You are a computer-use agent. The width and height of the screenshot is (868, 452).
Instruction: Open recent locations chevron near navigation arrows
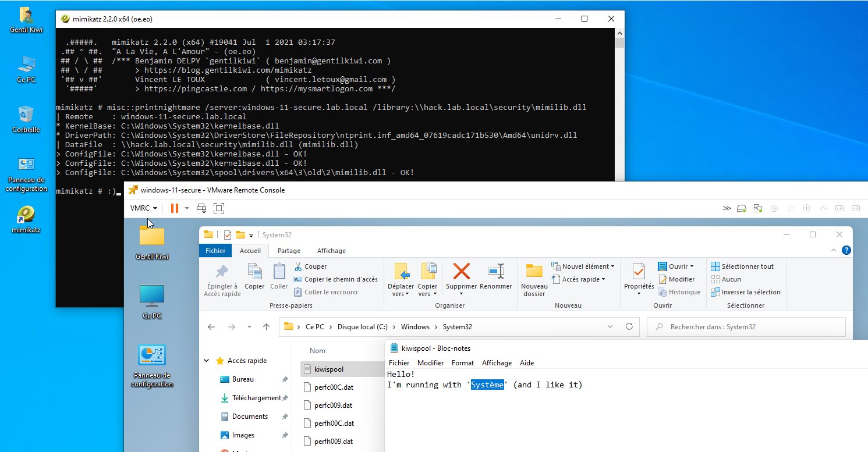(249, 327)
